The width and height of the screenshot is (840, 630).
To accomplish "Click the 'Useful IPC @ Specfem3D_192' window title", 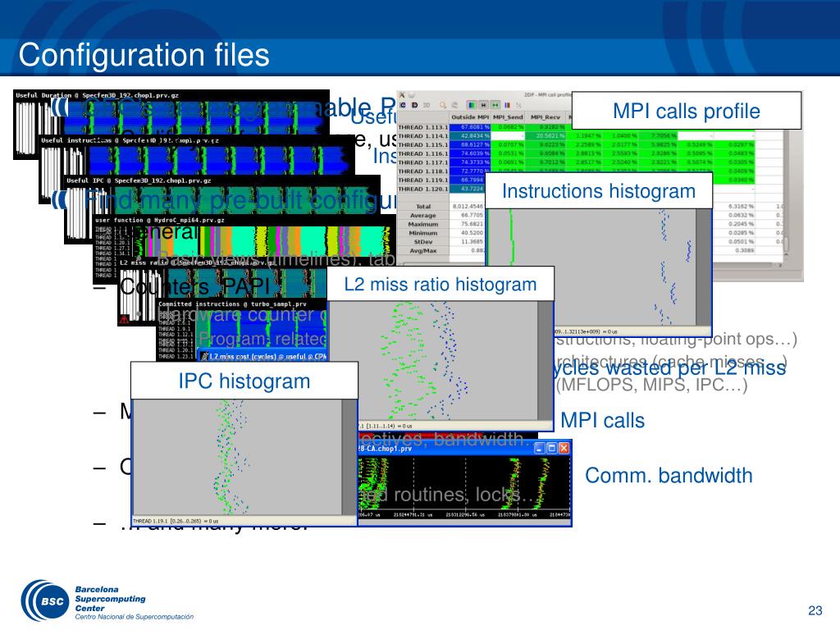I will click(139, 180).
